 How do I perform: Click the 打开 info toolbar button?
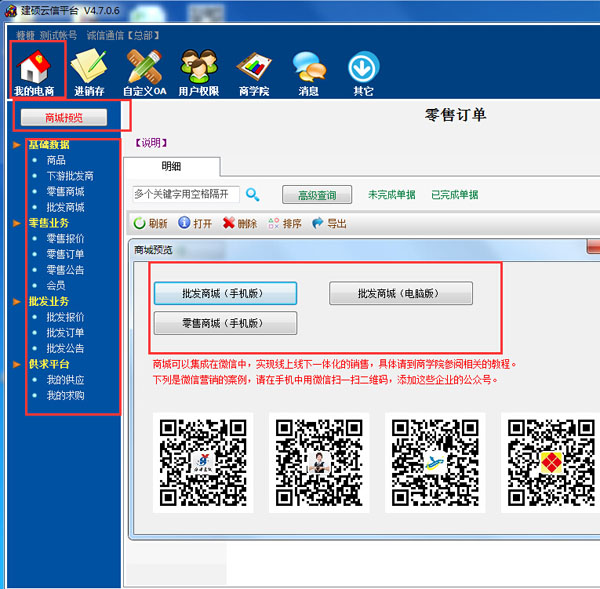click(195, 223)
